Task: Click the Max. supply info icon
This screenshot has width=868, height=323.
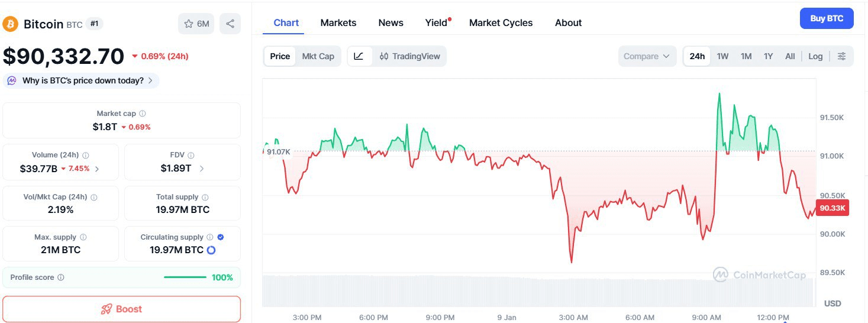Action: (x=83, y=237)
